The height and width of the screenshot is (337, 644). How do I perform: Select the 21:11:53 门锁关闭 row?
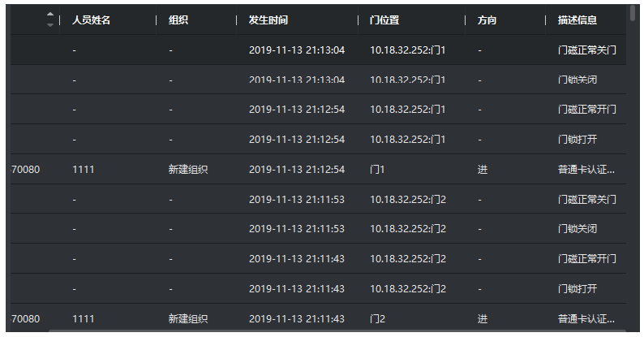tap(318, 229)
